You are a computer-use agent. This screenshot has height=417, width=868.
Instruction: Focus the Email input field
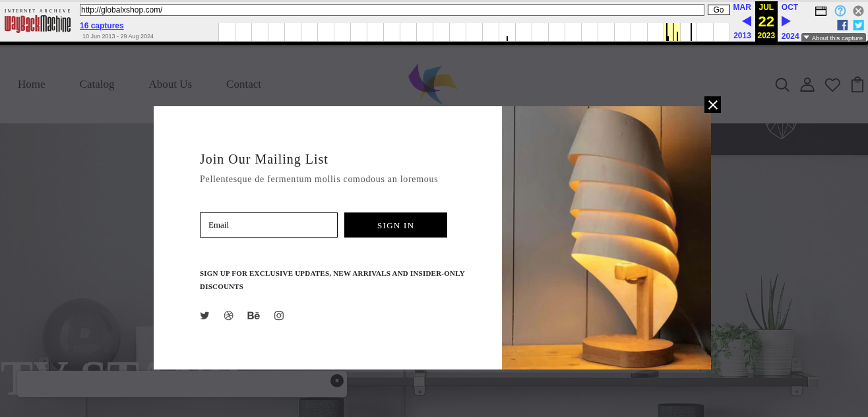coord(268,225)
